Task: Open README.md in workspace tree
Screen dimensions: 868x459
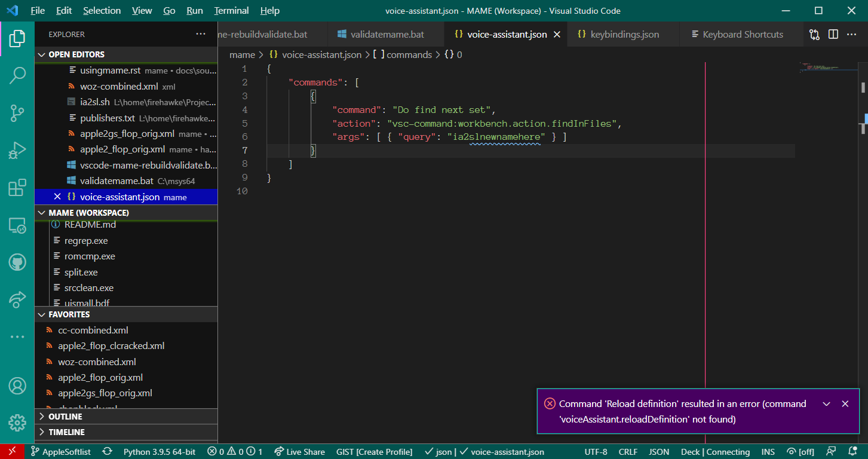Action: [126, 225]
